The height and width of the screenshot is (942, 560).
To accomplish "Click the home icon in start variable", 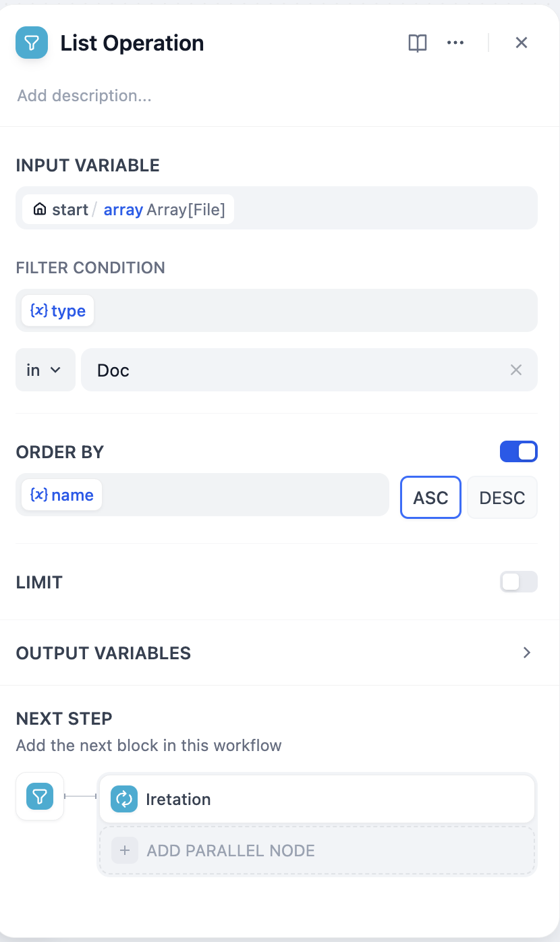I will [40, 209].
